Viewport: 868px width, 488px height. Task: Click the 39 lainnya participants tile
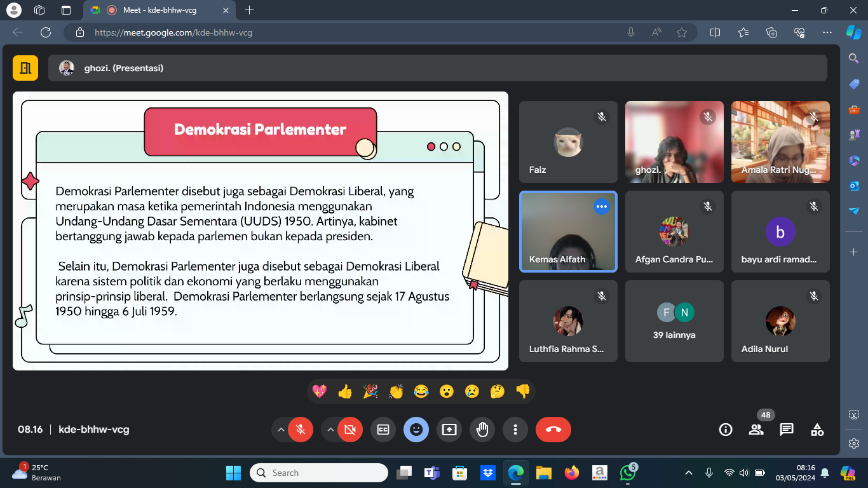tap(674, 322)
